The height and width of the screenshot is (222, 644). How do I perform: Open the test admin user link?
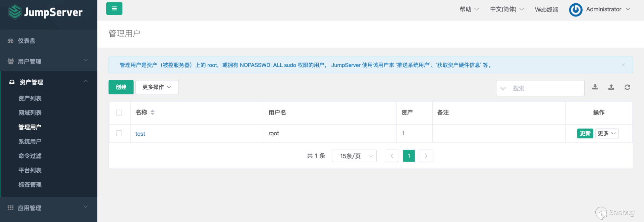[140, 134]
